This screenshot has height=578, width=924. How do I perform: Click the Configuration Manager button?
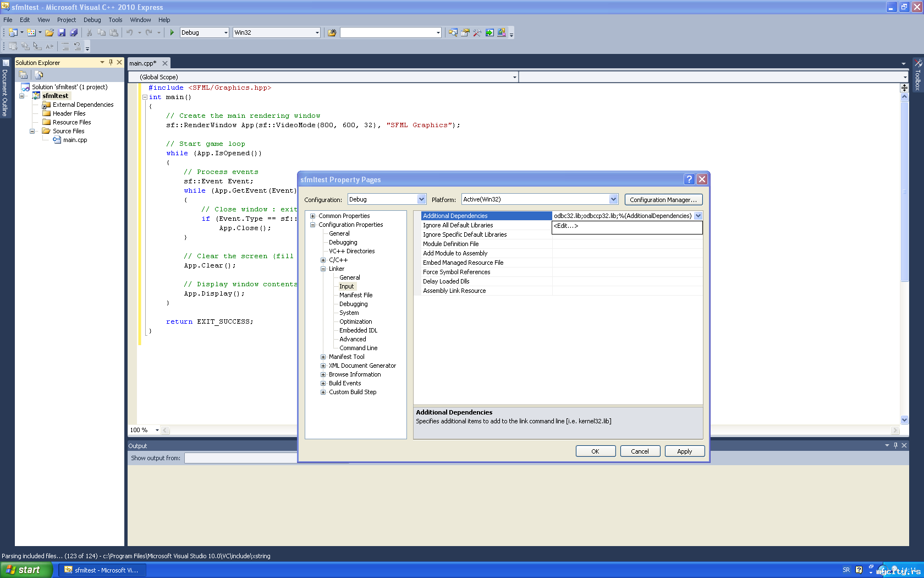click(x=663, y=200)
